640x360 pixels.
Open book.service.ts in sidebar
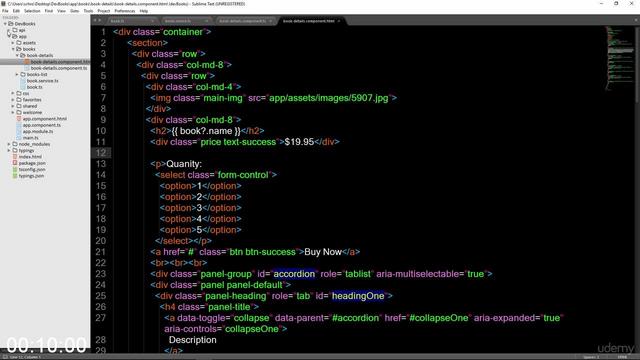click(x=42, y=81)
